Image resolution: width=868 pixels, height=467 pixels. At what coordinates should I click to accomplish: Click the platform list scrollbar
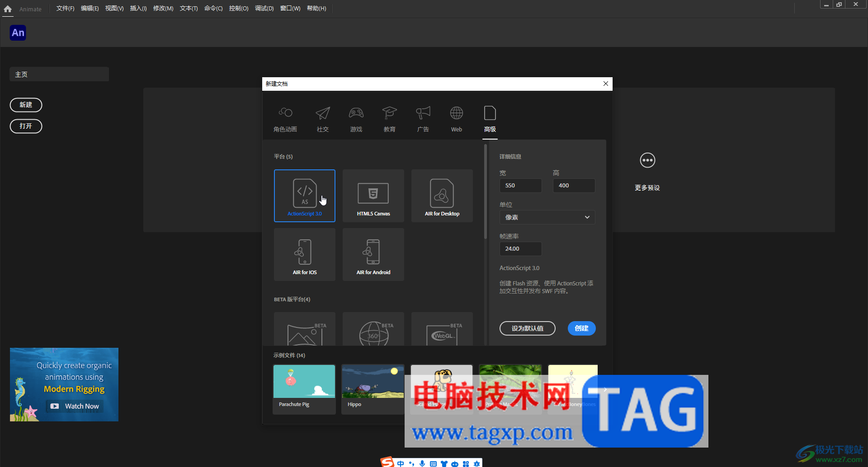click(485, 191)
